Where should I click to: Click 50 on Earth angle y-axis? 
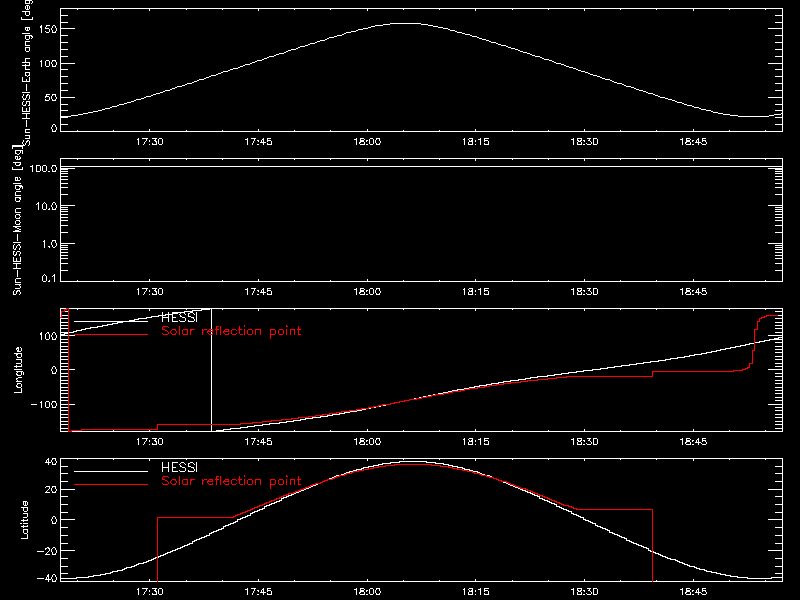51,97
